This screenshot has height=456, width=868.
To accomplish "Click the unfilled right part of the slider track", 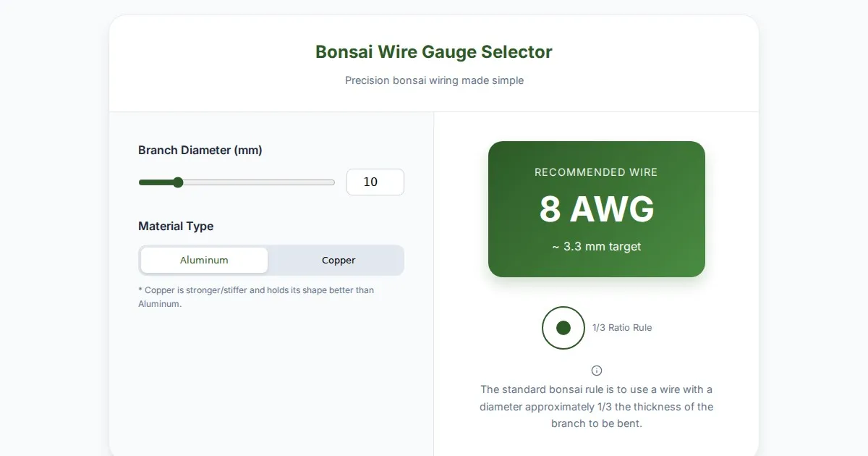I will (260, 182).
